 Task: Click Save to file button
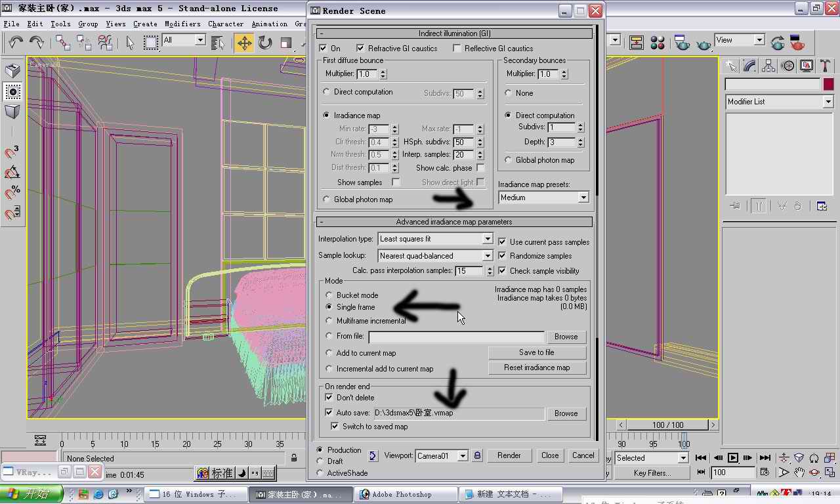537,352
